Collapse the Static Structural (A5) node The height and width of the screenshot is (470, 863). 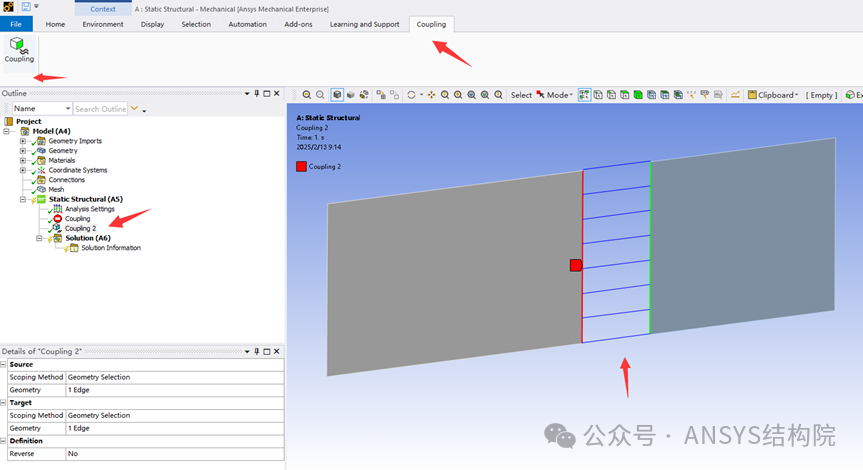(23, 199)
